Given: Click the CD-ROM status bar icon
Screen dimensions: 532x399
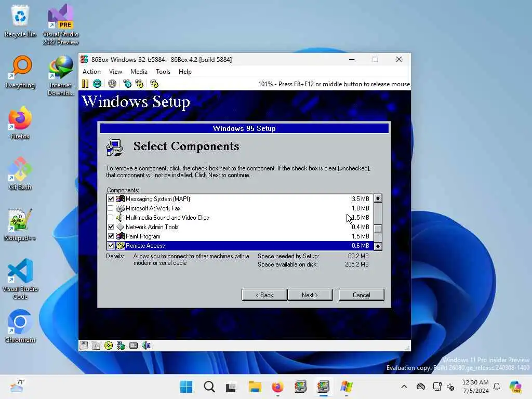Looking at the screenshot, I should click(x=109, y=345).
